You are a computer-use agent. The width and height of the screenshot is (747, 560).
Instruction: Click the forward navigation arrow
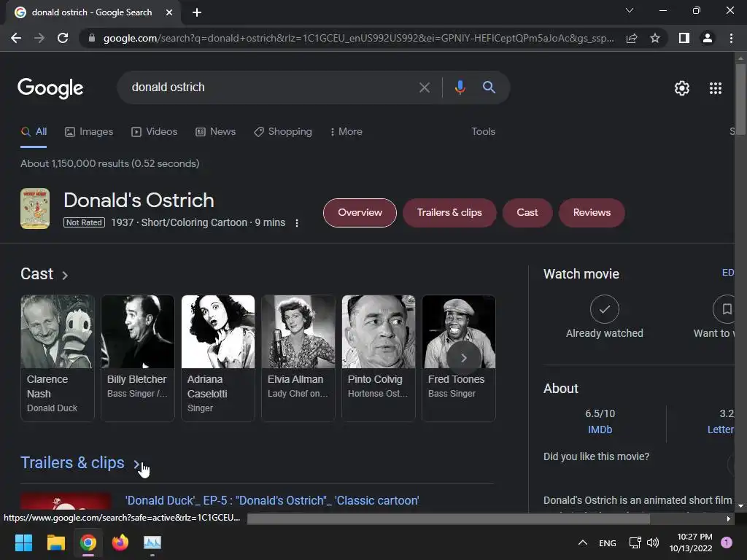[x=39, y=38]
